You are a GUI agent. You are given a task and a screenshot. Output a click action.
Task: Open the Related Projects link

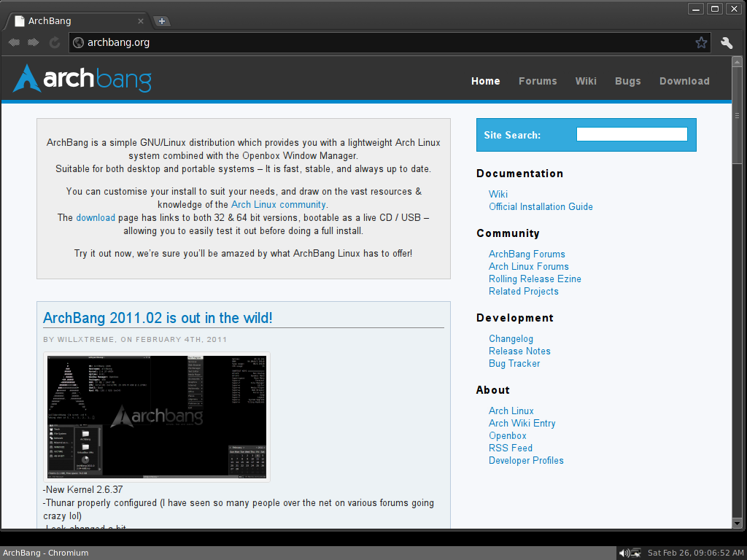524,292
